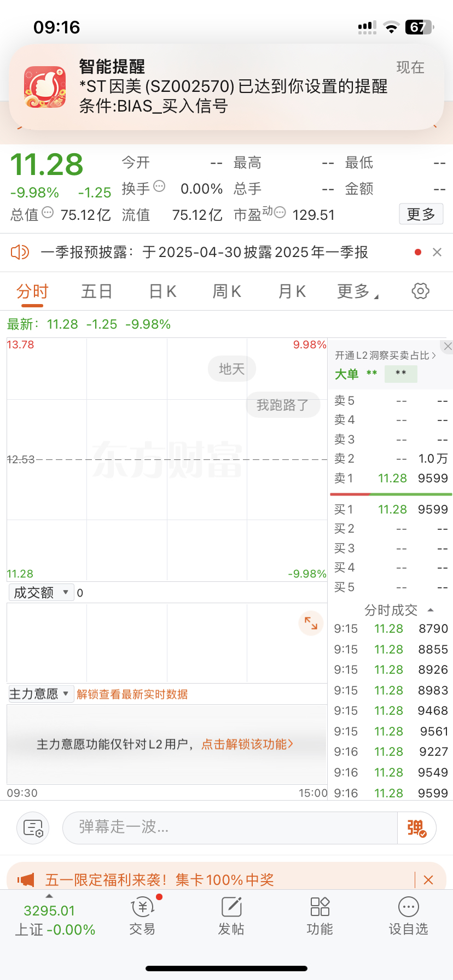
Task: Tap the 最新 11.28 price summary line
Action: point(89,324)
